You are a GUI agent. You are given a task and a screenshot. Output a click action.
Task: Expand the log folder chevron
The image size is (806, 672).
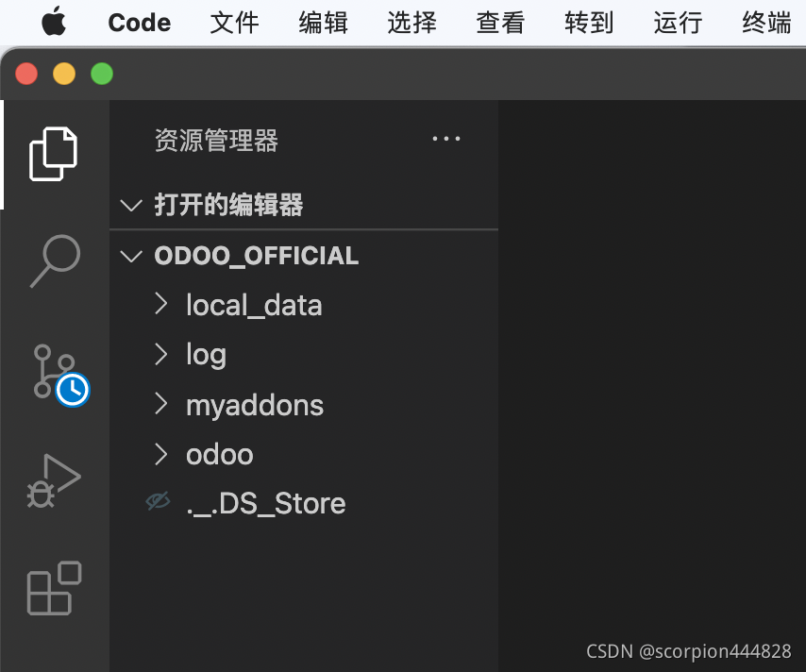(160, 354)
